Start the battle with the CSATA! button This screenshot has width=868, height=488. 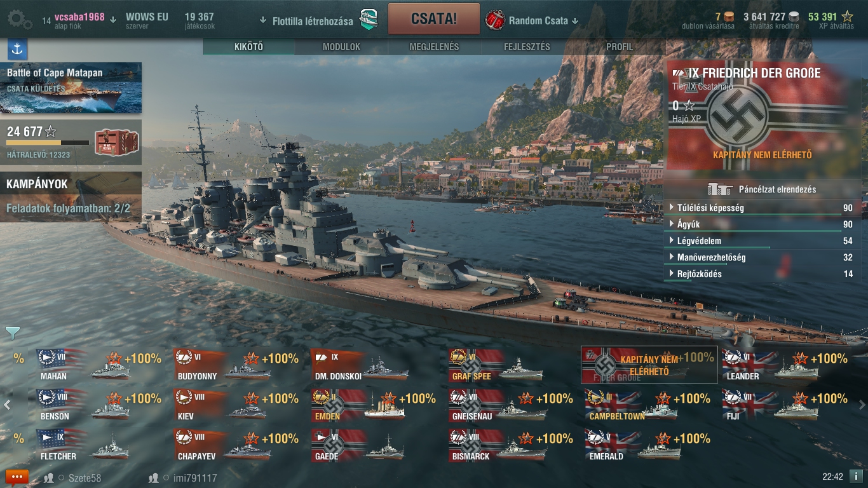[434, 18]
